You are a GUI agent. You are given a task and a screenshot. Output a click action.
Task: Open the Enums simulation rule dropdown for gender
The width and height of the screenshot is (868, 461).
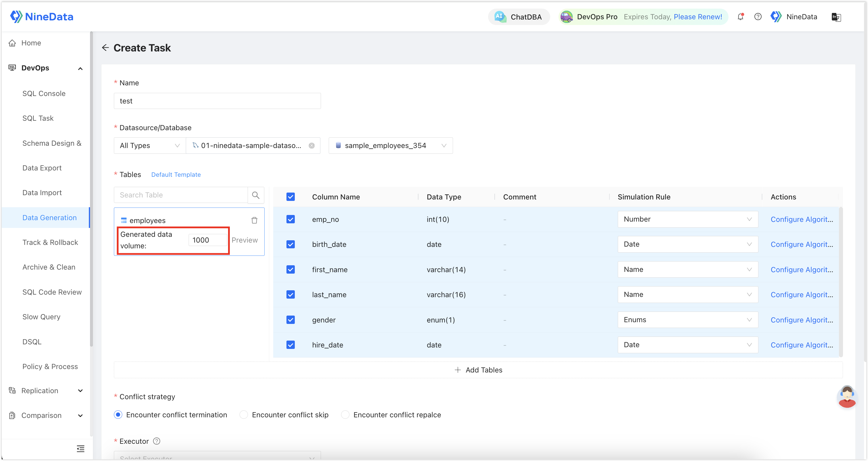(688, 320)
